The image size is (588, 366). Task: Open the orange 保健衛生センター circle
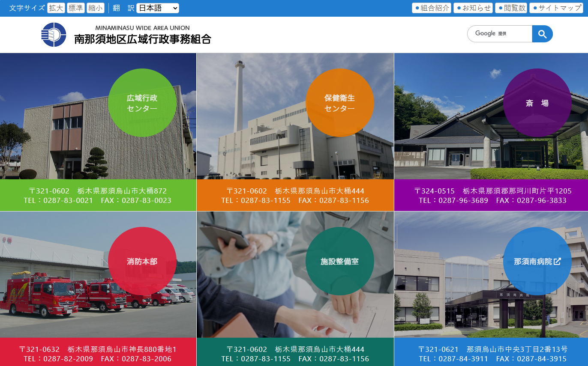[x=339, y=103]
